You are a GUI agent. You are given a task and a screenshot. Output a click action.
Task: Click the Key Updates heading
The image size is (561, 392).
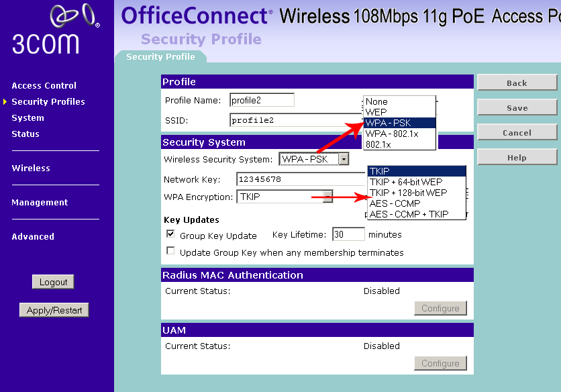click(x=191, y=219)
